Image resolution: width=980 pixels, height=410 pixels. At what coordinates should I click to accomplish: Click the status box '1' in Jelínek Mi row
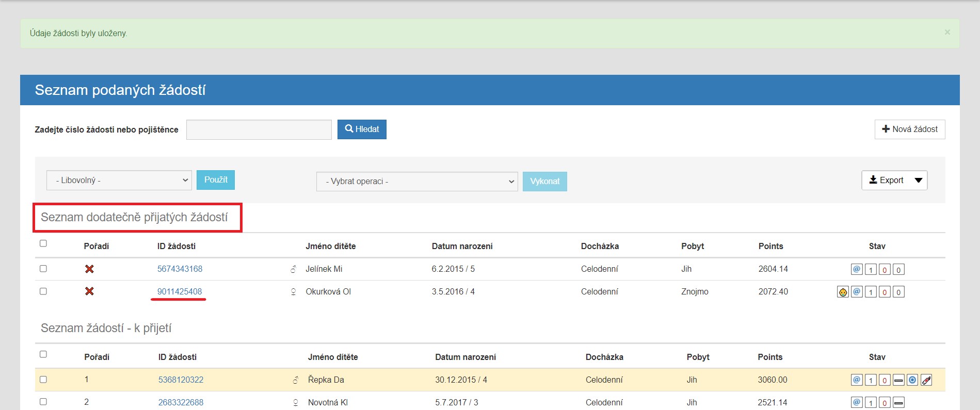tap(871, 269)
